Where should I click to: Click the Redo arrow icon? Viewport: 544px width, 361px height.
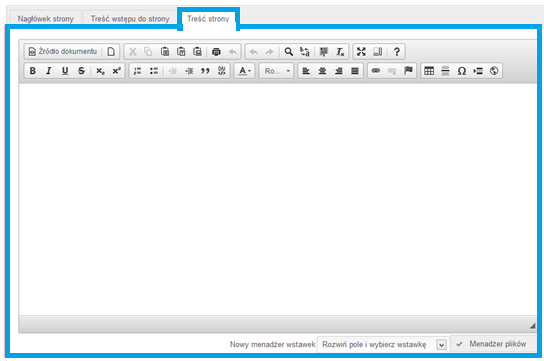(x=270, y=52)
